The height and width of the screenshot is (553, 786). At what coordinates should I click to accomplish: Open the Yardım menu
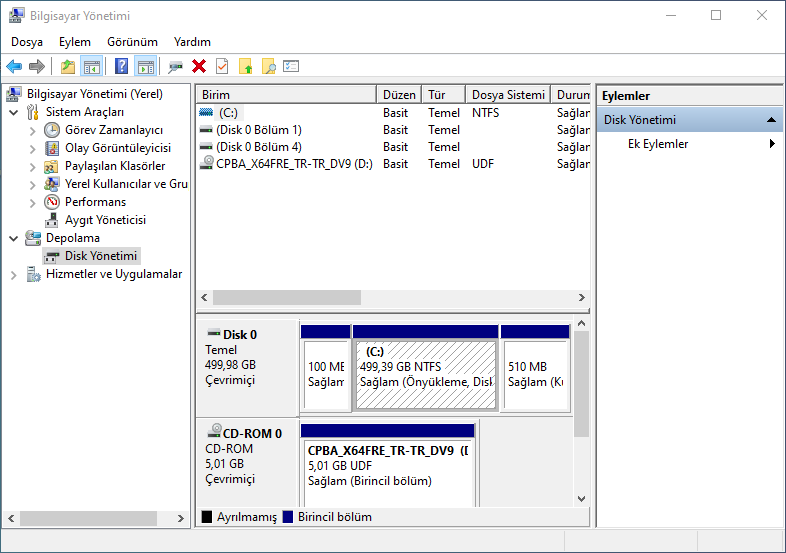point(192,42)
